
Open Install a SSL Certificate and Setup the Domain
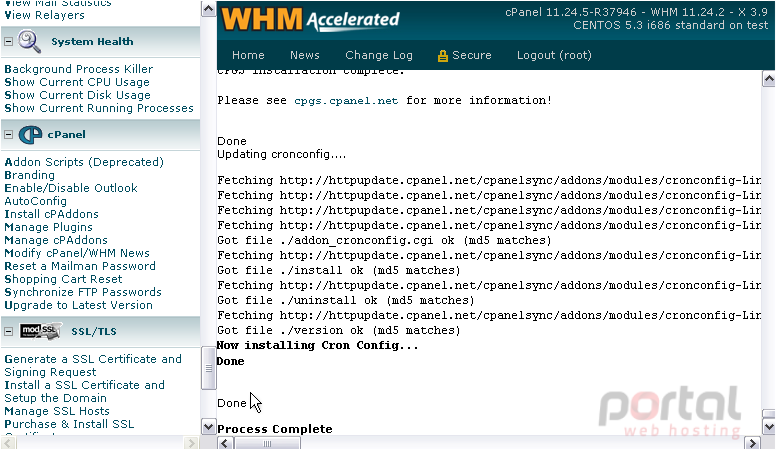84,392
